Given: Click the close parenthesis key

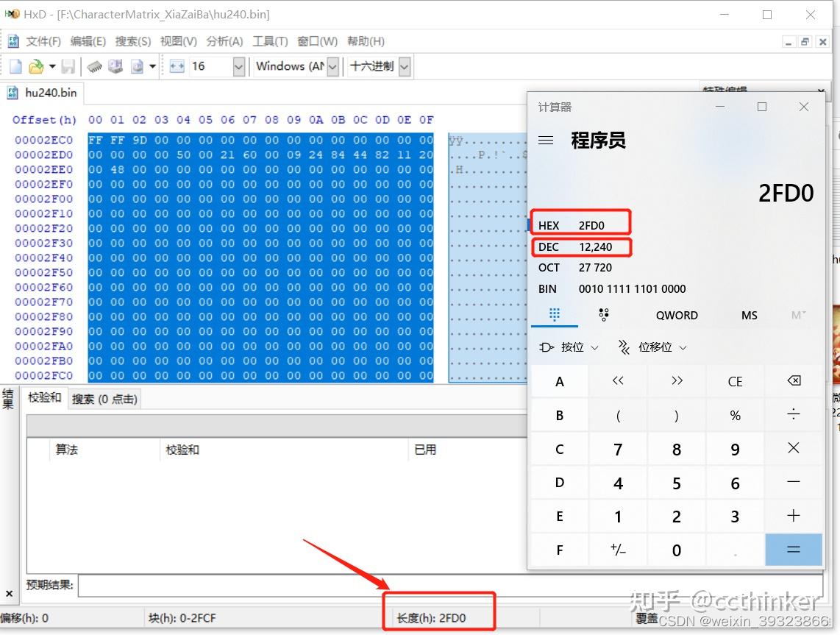Looking at the screenshot, I should [677, 415].
